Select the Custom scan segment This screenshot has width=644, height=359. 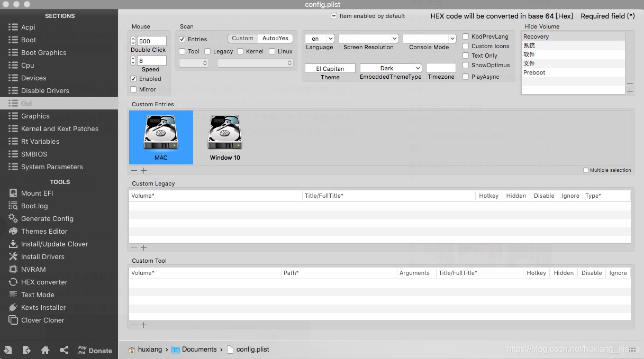click(243, 38)
